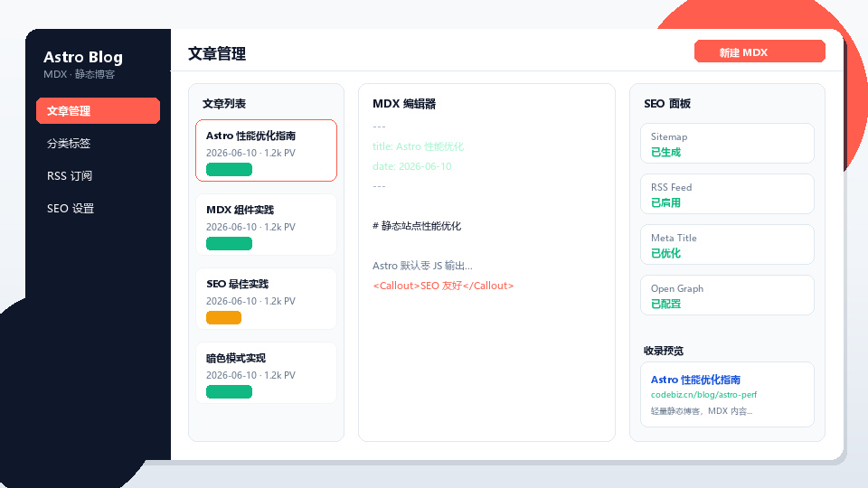Click the # 静态站点性能优化 heading line
Image resolution: width=868 pixels, height=488 pixels.
coord(417,226)
